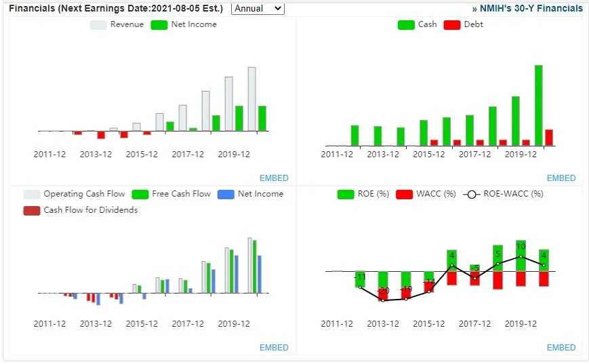Click 2017-12 axis label in ROE chart
Image resolution: width=589 pixels, height=364 pixels.
point(475,324)
